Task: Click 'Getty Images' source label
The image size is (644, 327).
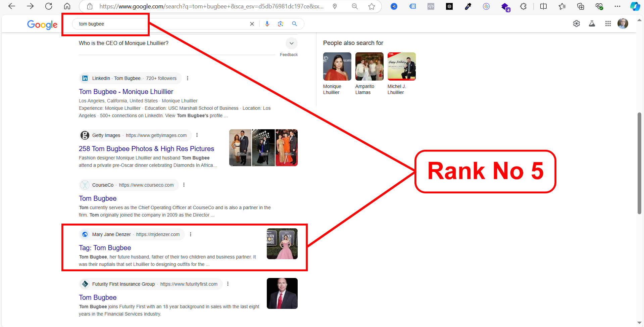Action: [x=106, y=135]
